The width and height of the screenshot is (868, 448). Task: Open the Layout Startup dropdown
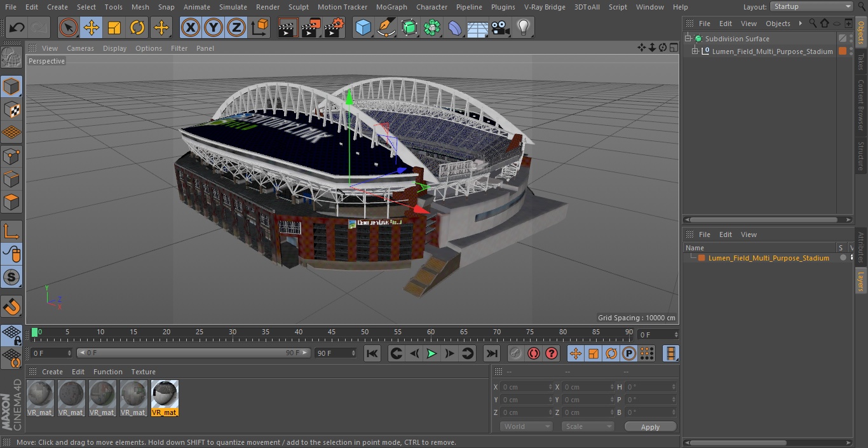point(811,6)
